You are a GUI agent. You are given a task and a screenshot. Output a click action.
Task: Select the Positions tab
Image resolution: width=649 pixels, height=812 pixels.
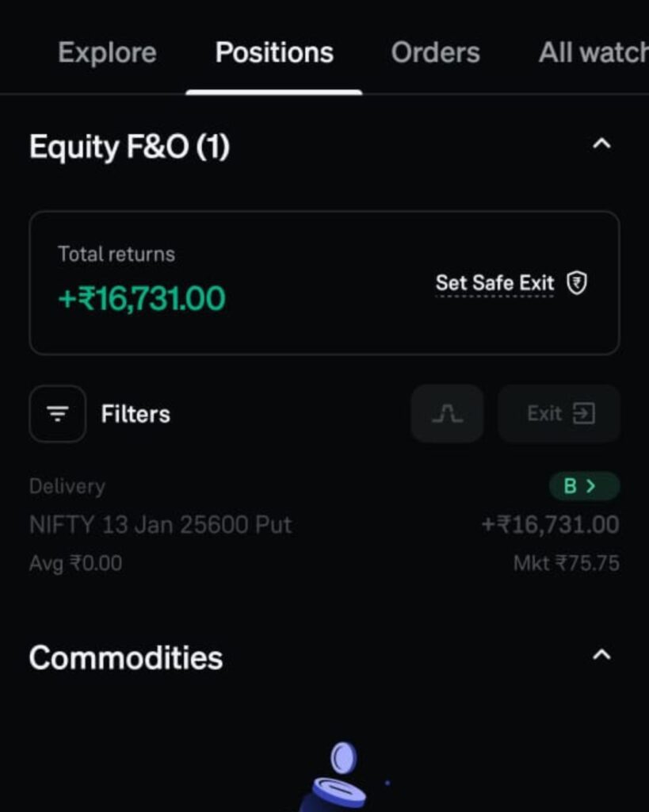tap(274, 53)
